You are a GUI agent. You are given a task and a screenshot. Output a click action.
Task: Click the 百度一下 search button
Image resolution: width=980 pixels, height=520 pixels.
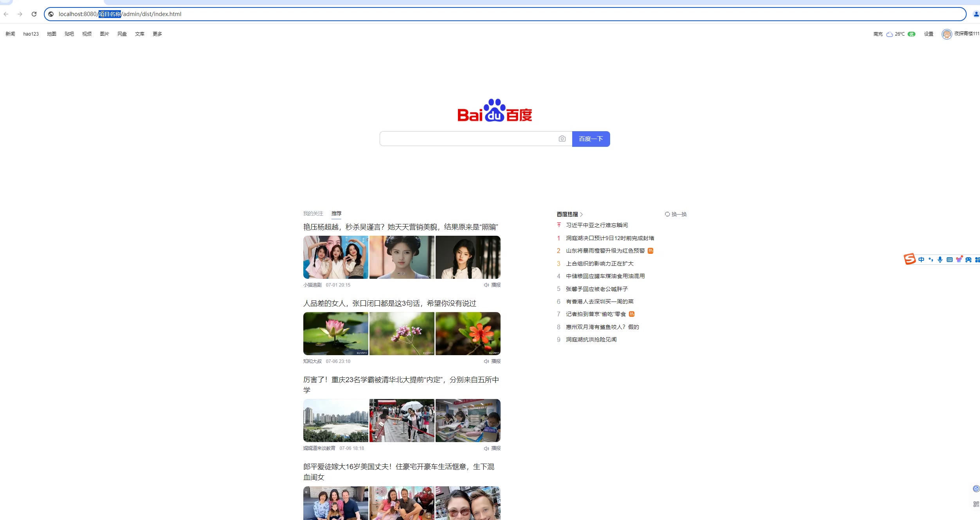[x=591, y=139]
